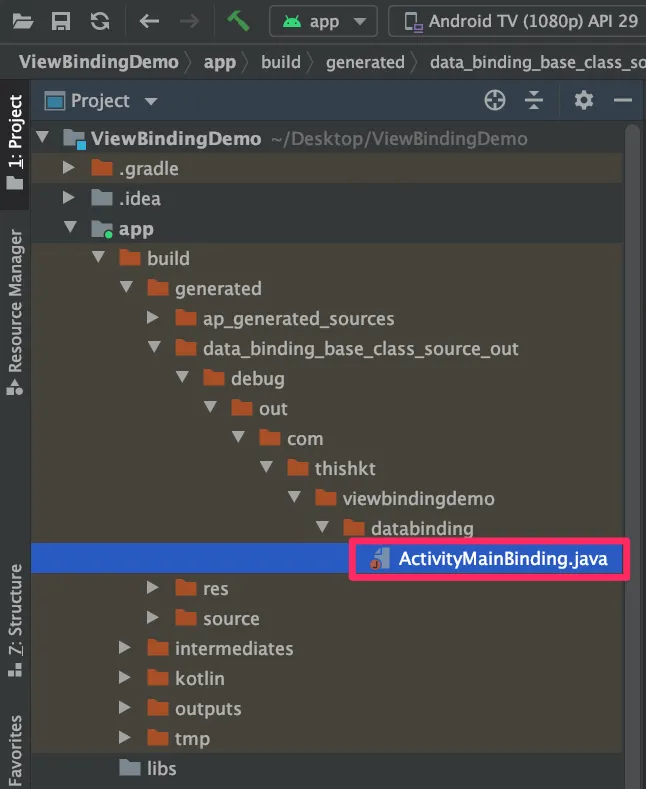
Task: Click the locate/scroll-from-source target icon
Action: tap(495, 100)
